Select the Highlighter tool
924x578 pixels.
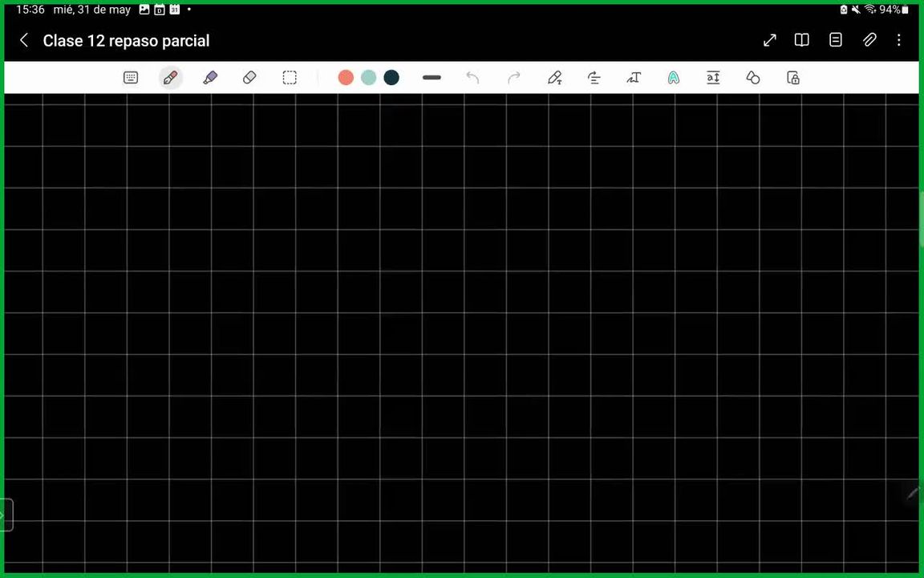click(x=210, y=78)
